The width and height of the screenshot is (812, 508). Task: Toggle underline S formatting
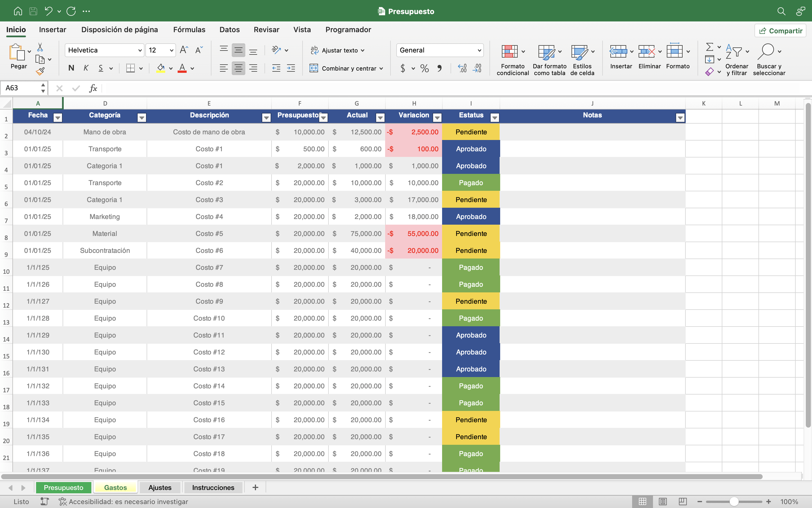pos(101,68)
